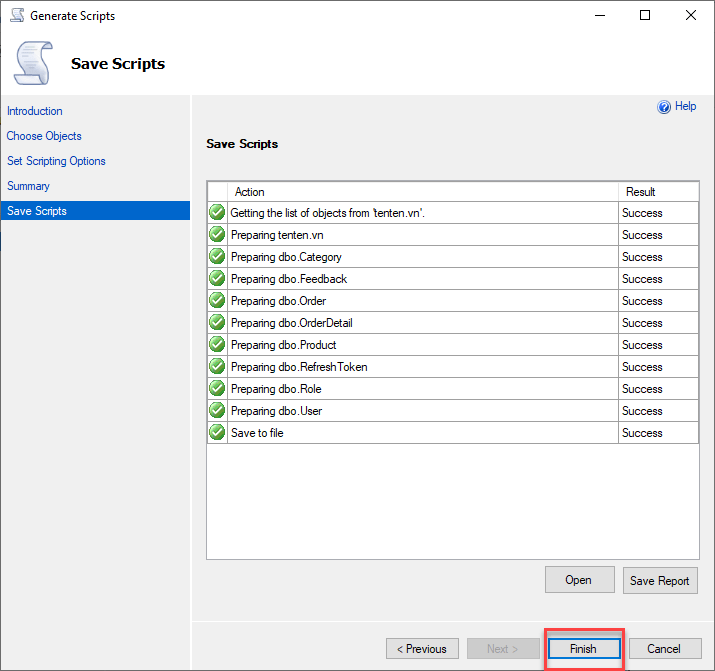Click the Generate Scripts title bar scroll icon
Image resolution: width=715 pixels, height=671 pixels.
point(17,15)
